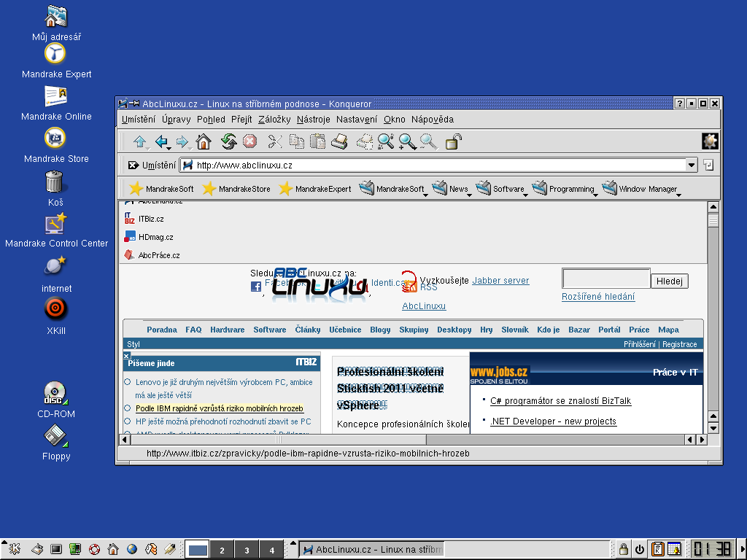Image resolution: width=747 pixels, height=560 pixels.
Task: Click the Cut scissors icon
Action: [x=275, y=141]
